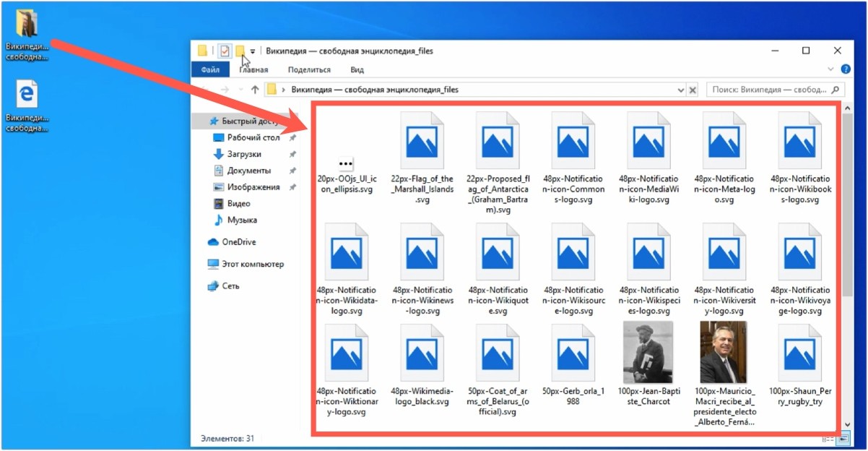This screenshot has width=868, height=451.
Task: Expand the ribbon with the chevron
Action: pyautogui.click(x=830, y=69)
